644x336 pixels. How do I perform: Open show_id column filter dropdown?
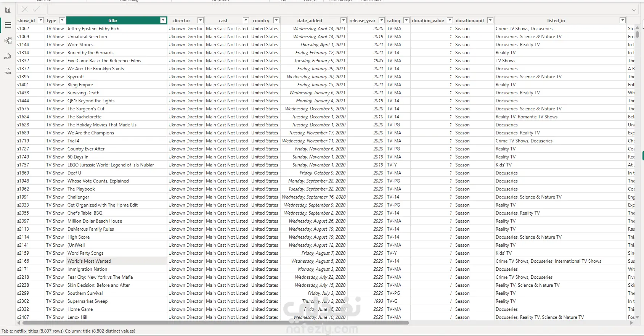[x=40, y=20]
